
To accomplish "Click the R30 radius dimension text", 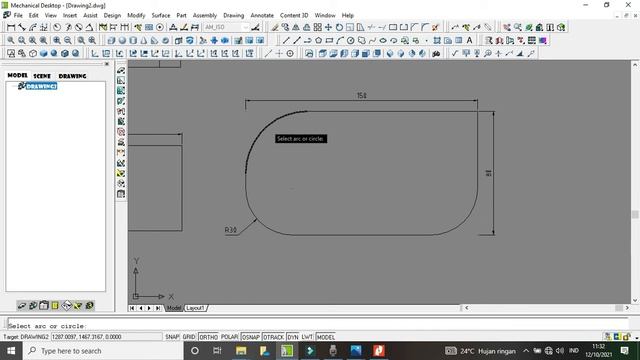I will [x=231, y=230].
